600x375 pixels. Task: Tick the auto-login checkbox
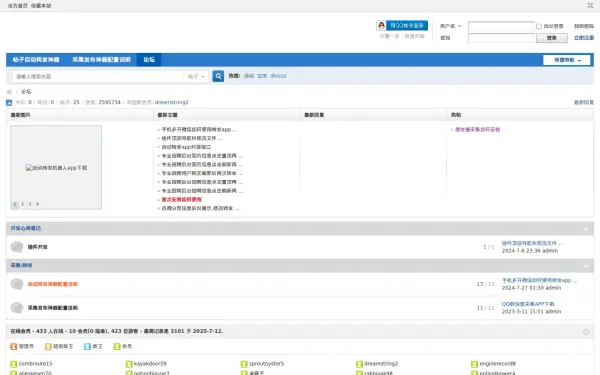539,26
